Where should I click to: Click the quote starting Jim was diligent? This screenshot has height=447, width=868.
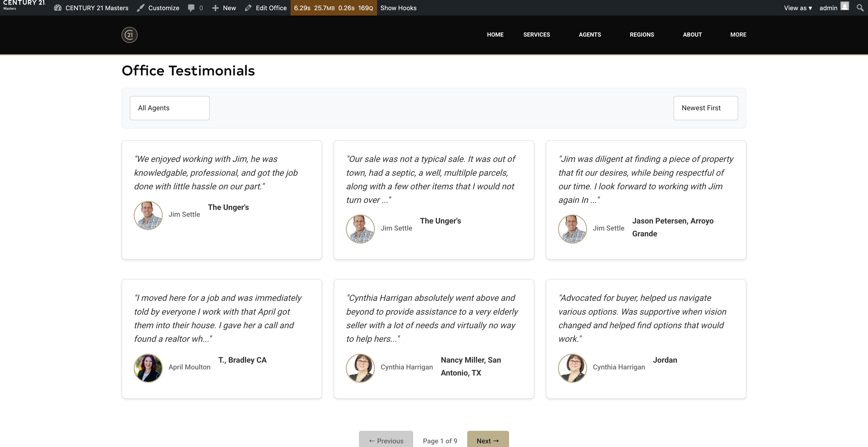click(646, 179)
